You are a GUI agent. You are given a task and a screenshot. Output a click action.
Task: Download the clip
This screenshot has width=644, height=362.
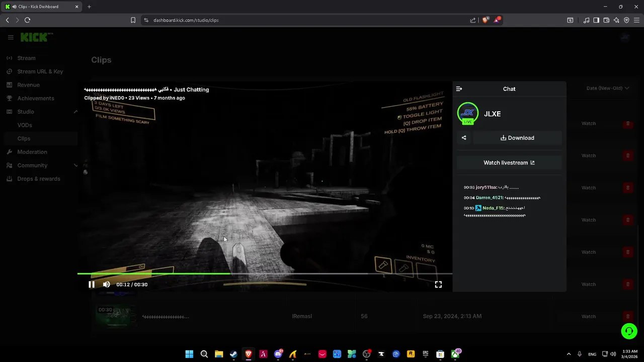pos(517,138)
